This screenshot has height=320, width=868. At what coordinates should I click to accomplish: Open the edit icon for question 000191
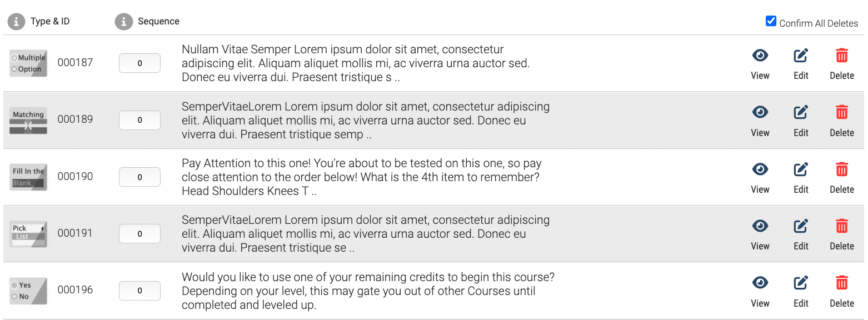pos(801,226)
